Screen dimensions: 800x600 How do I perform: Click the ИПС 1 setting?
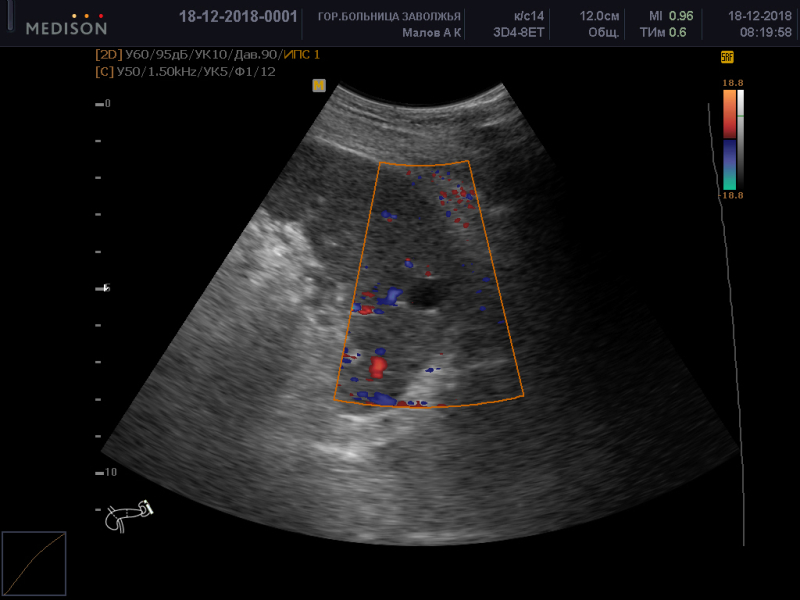click(302, 55)
